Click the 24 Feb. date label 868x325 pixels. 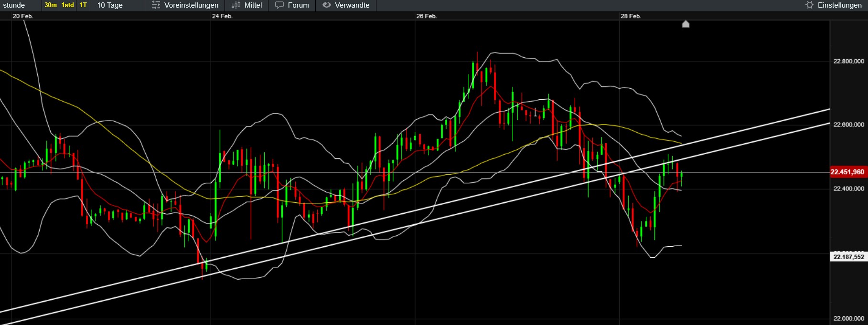point(222,16)
